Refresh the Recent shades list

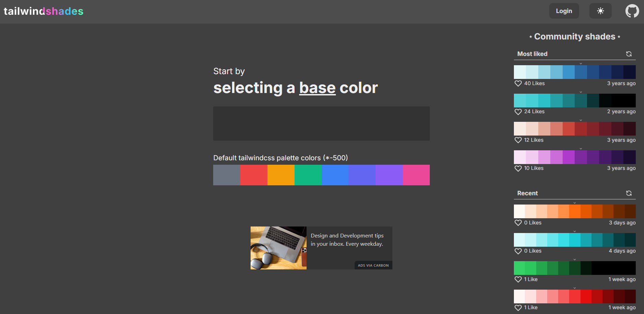coord(629,193)
